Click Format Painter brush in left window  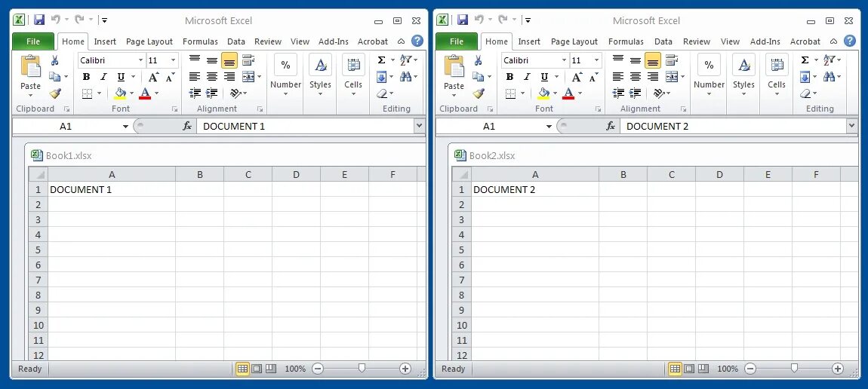click(x=55, y=93)
